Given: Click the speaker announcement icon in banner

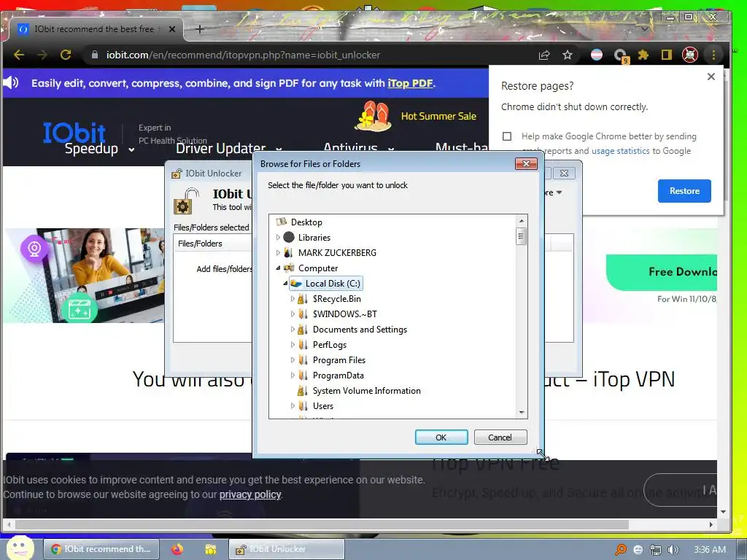Looking at the screenshot, I should (10, 83).
